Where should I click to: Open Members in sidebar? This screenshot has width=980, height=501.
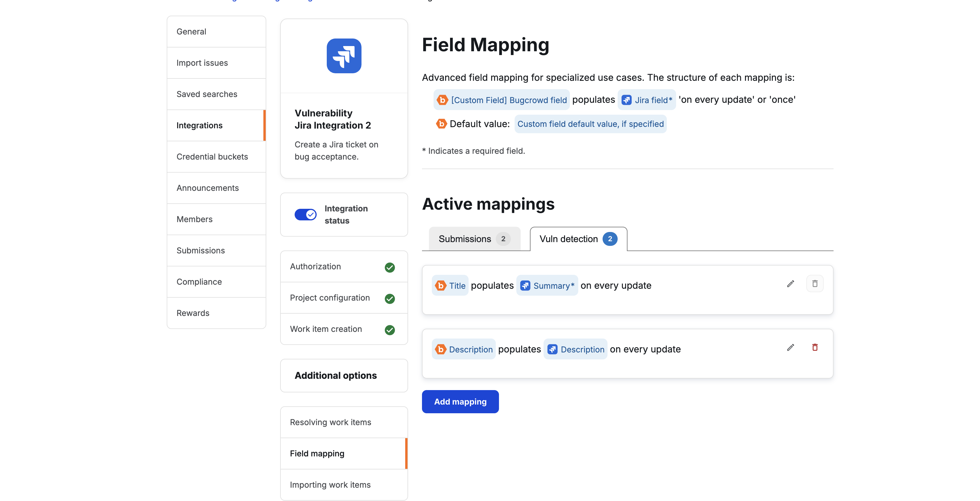pos(216,219)
